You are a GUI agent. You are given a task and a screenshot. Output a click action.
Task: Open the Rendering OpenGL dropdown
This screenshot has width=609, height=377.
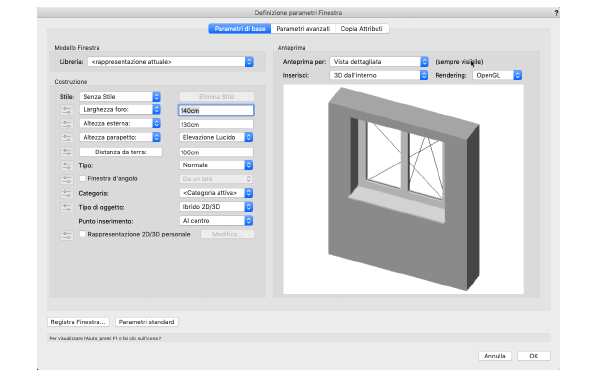(497, 75)
